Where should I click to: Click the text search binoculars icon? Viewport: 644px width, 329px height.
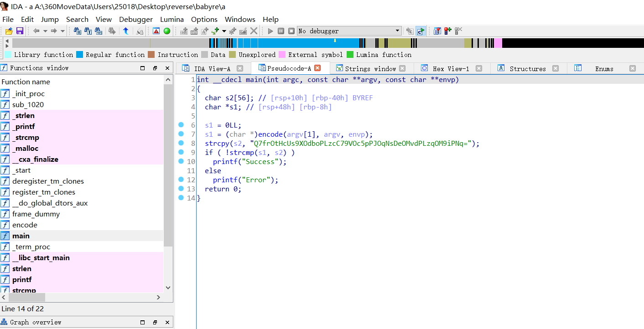(x=88, y=31)
